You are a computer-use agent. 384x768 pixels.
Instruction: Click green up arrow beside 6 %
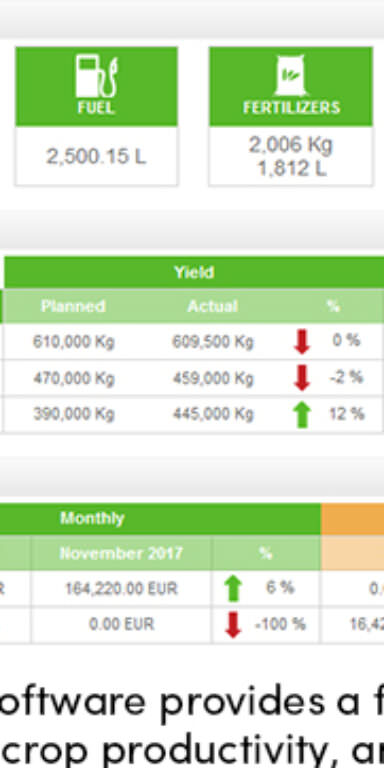(x=233, y=588)
